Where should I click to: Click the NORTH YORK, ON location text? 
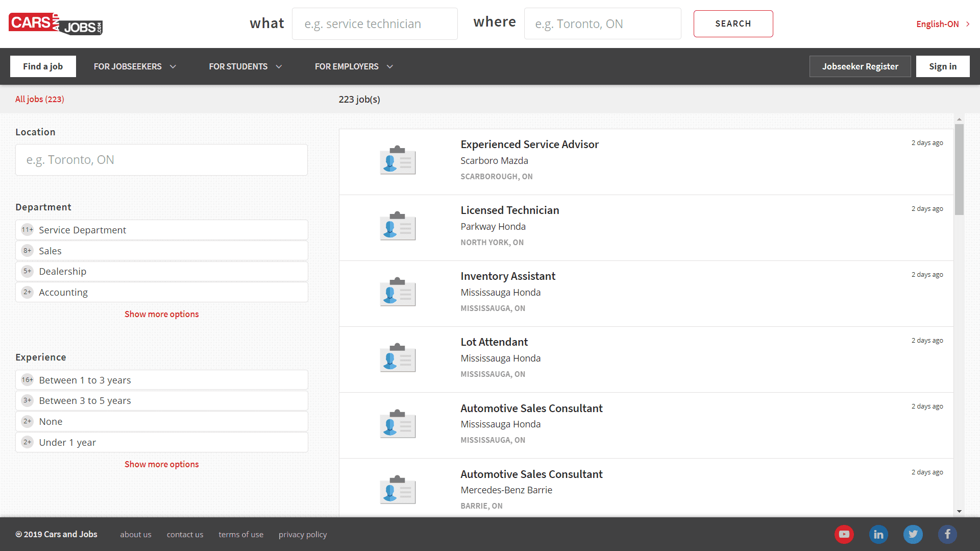pyautogui.click(x=492, y=243)
